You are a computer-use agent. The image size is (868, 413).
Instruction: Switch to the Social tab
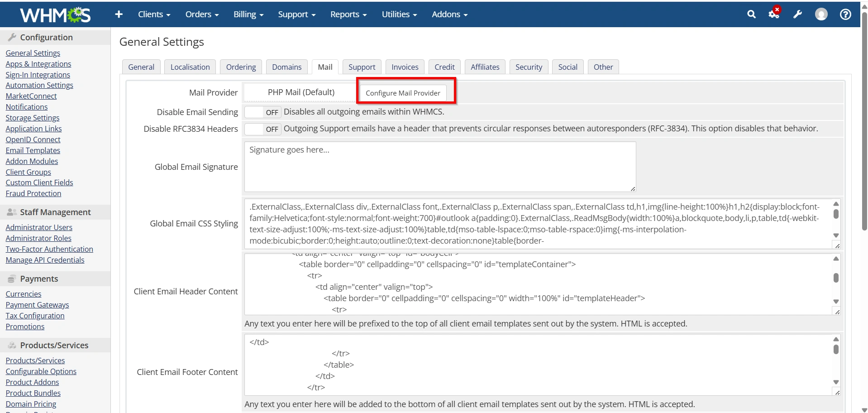(568, 67)
